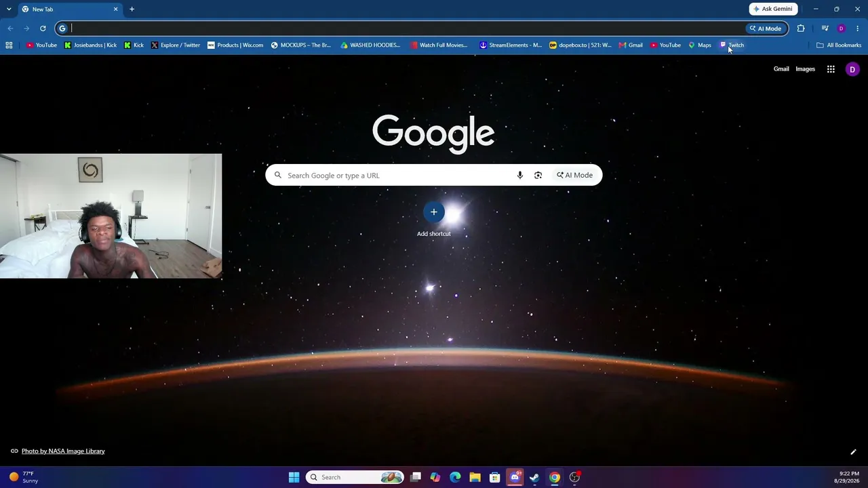Open Microsoft Store from the taskbar
Image resolution: width=868 pixels, height=488 pixels.
pyautogui.click(x=495, y=477)
